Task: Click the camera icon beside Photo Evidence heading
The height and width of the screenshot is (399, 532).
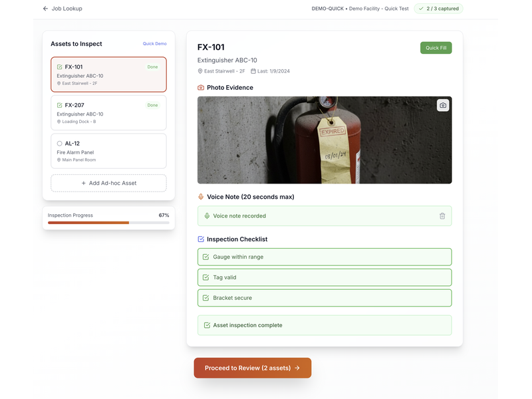Action: click(x=201, y=88)
